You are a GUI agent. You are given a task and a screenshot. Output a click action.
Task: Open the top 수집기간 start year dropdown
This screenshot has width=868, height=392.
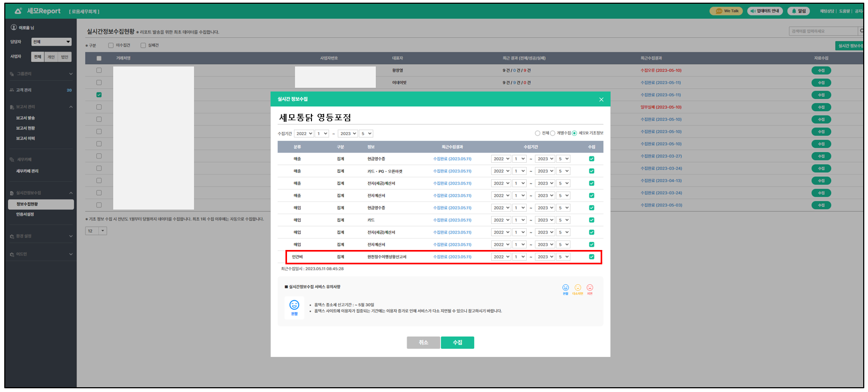point(304,134)
